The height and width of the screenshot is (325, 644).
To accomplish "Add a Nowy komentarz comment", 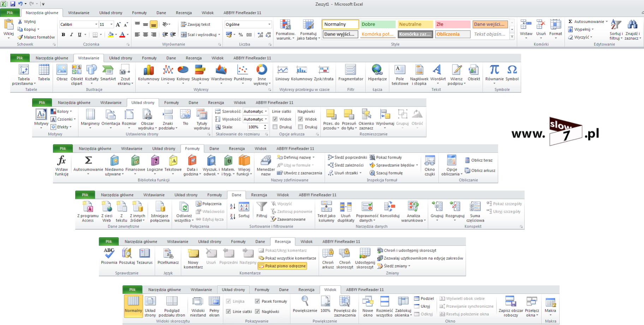I will coord(193,258).
